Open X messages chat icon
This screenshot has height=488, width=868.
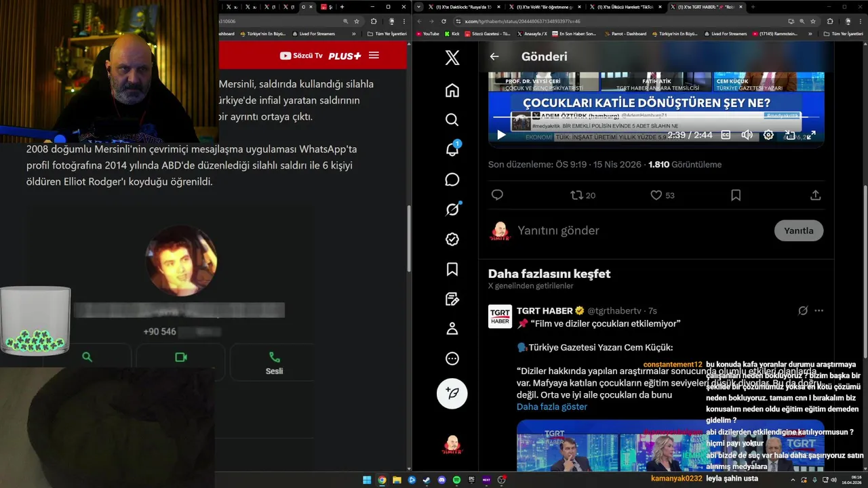tap(452, 180)
